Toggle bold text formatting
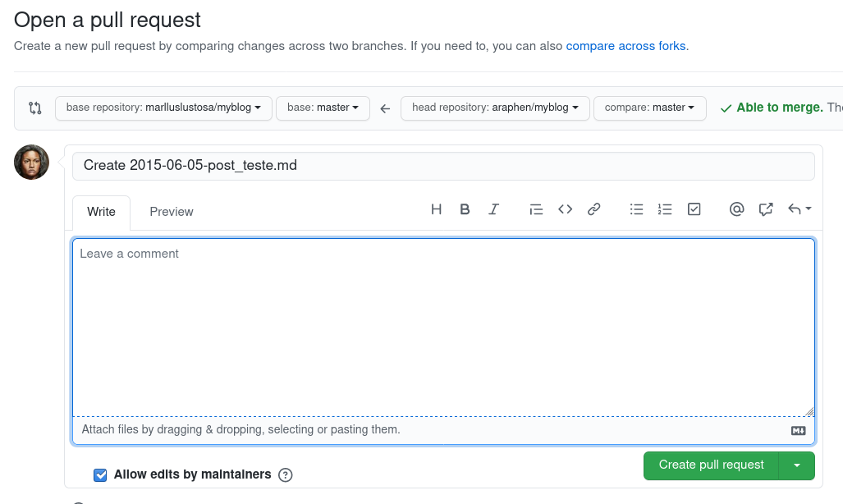The width and height of the screenshot is (843, 504). tap(465, 209)
